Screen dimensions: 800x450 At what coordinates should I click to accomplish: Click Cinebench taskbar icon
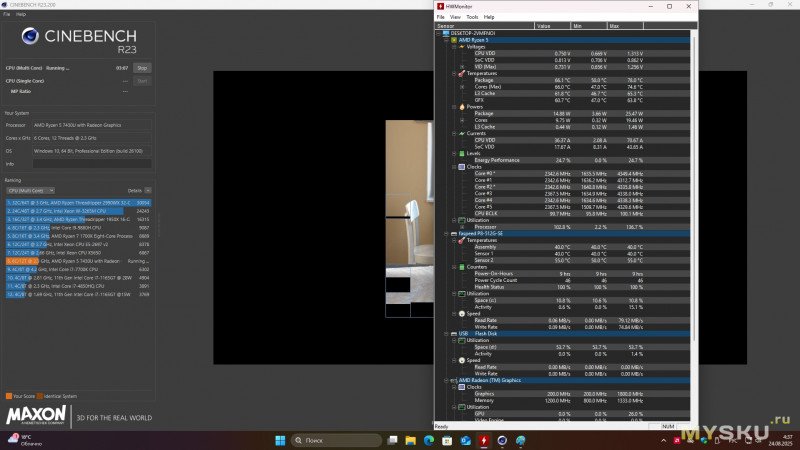click(x=502, y=440)
